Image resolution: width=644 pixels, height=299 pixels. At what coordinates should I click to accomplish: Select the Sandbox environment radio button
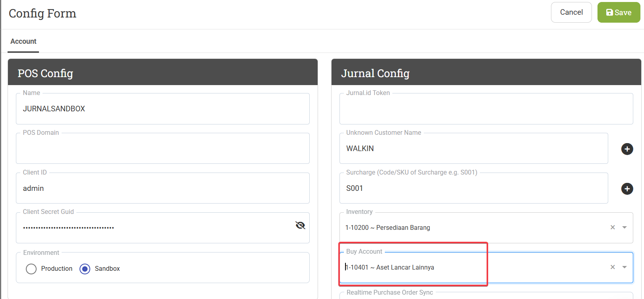click(85, 269)
